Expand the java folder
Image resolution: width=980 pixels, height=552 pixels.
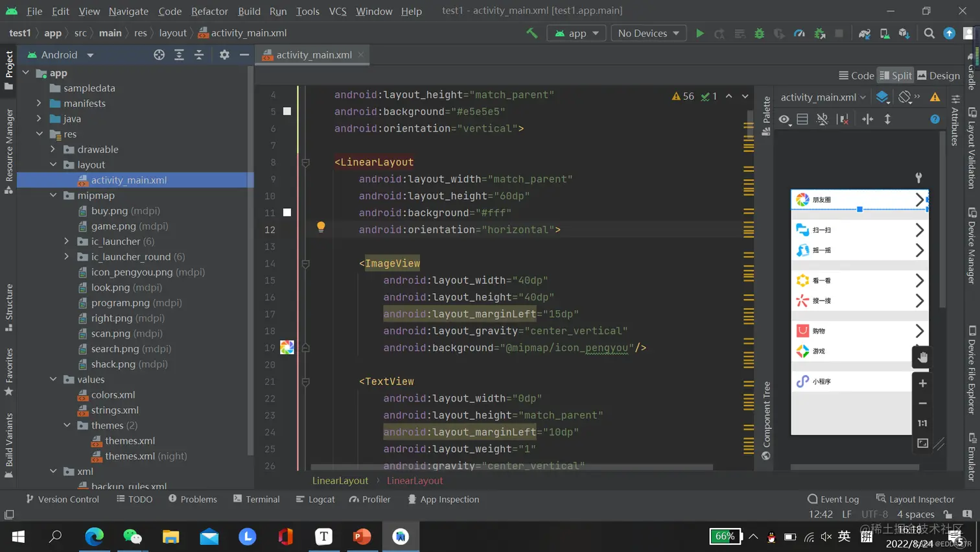(39, 119)
